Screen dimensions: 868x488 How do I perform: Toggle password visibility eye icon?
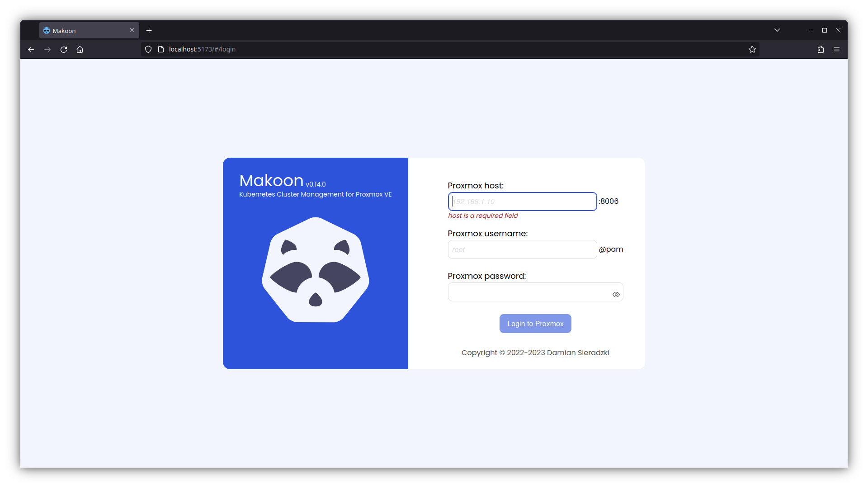[x=616, y=295]
